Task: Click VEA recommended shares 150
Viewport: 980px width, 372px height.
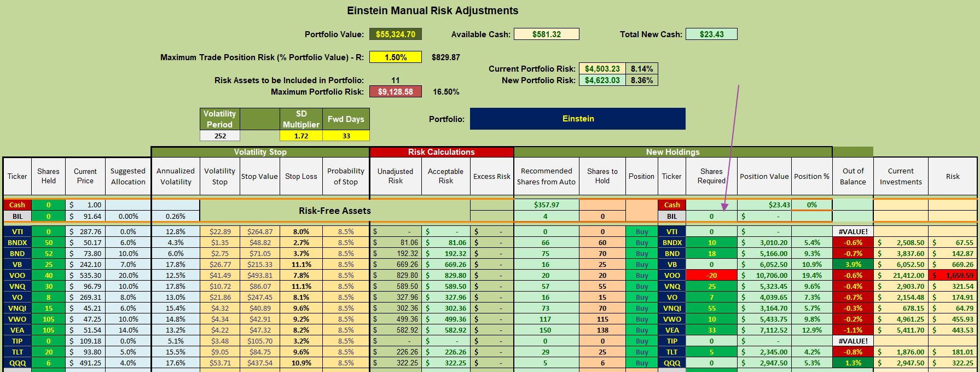Action: pos(546,330)
